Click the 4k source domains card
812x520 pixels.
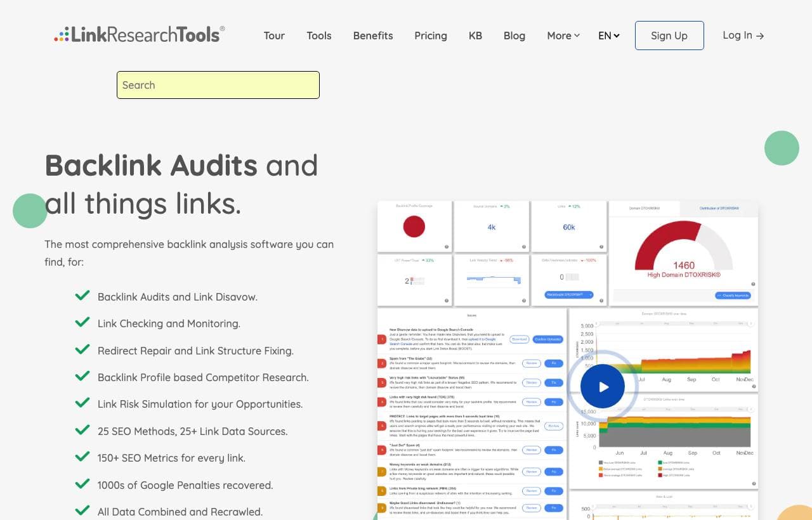point(492,226)
